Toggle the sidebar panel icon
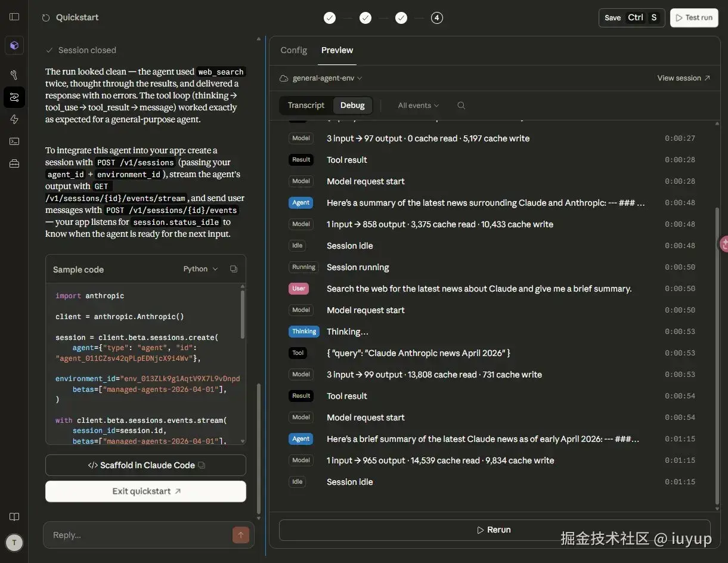The image size is (728, 563). coord(14,17)
